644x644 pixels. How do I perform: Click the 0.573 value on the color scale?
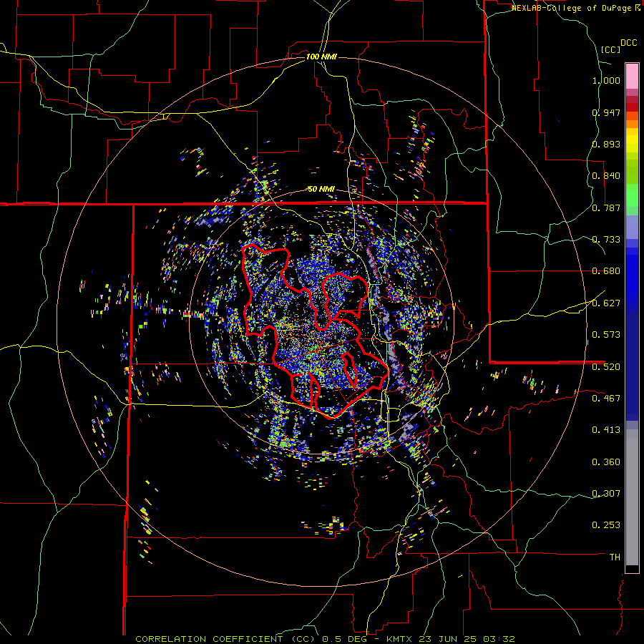[x=606, y=335]
